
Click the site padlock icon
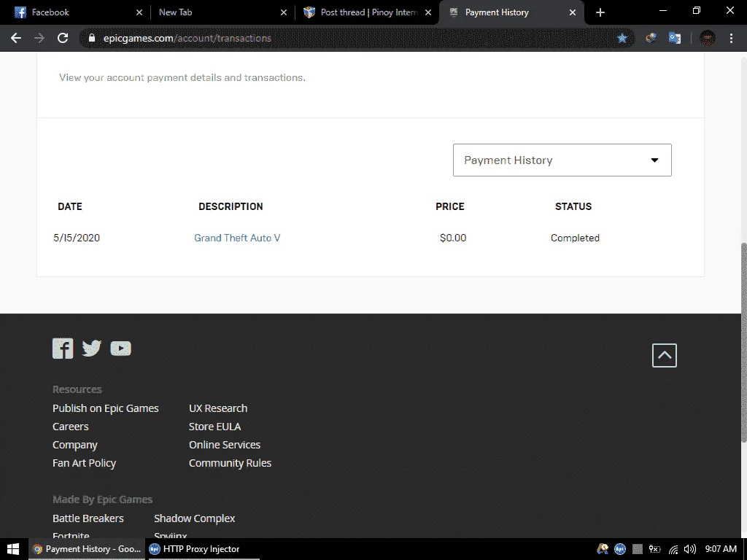point(92,38)
